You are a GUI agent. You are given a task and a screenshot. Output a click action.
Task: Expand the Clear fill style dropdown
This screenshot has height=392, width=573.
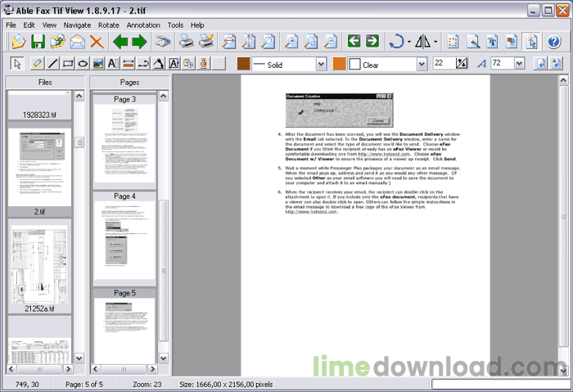422,64
